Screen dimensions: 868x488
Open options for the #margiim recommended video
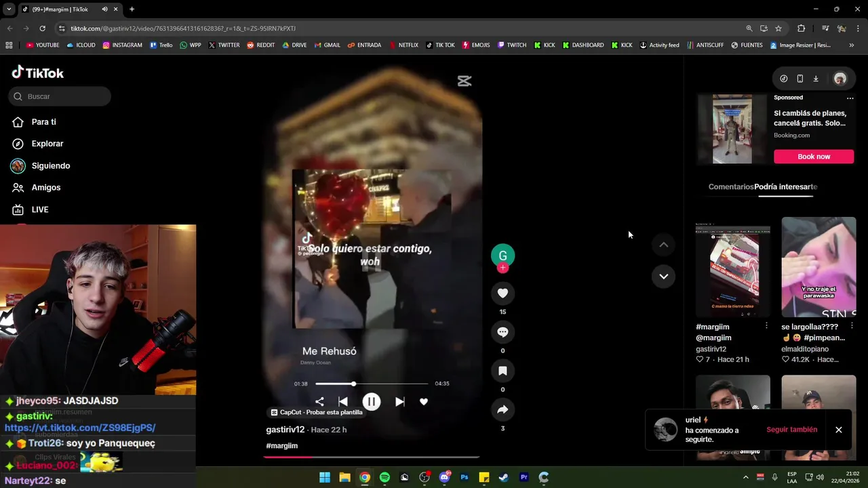click(766, 327)
